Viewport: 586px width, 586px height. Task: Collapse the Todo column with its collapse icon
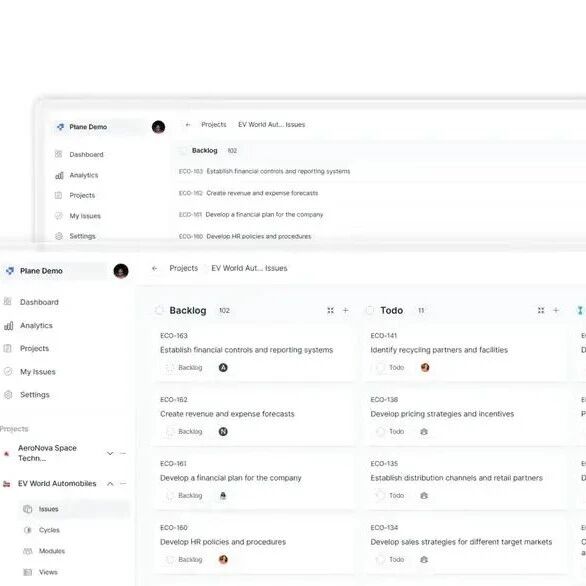coord(541,310)
